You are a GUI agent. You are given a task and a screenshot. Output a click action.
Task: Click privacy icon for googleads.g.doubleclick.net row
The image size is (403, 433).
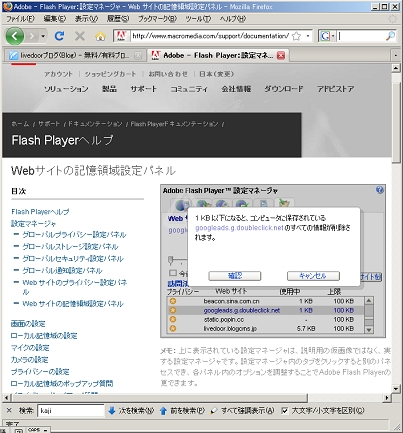point(173,310)
